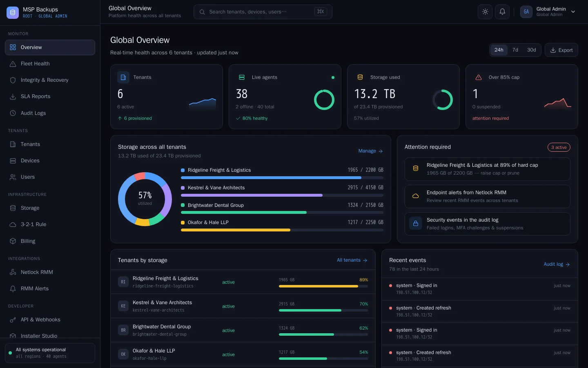This screenshot has width=588, height=368.
Task: Click the Storage used database icon
Action: point(360,77)
